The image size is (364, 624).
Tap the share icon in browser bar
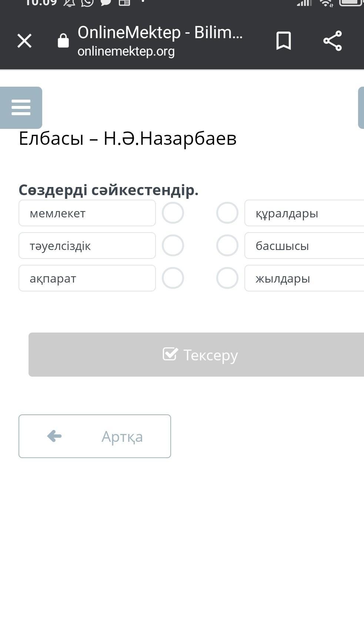pos(333,41)
